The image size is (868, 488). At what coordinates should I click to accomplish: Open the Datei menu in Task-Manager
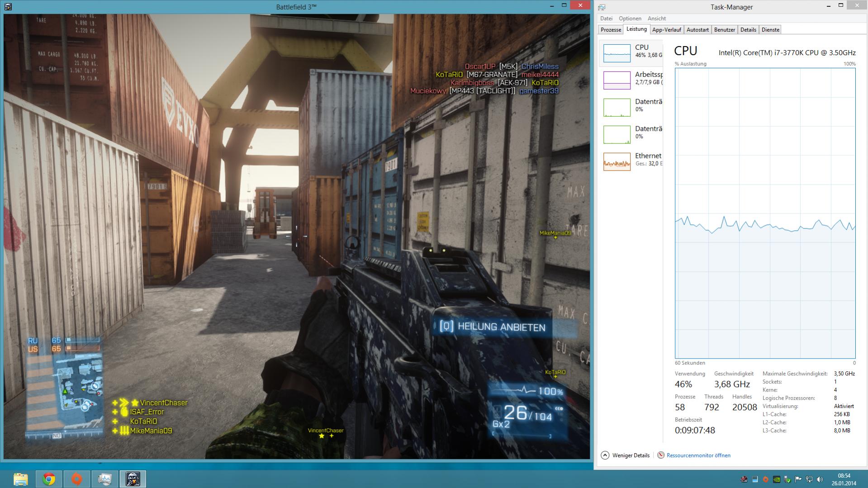click(606, 19)
